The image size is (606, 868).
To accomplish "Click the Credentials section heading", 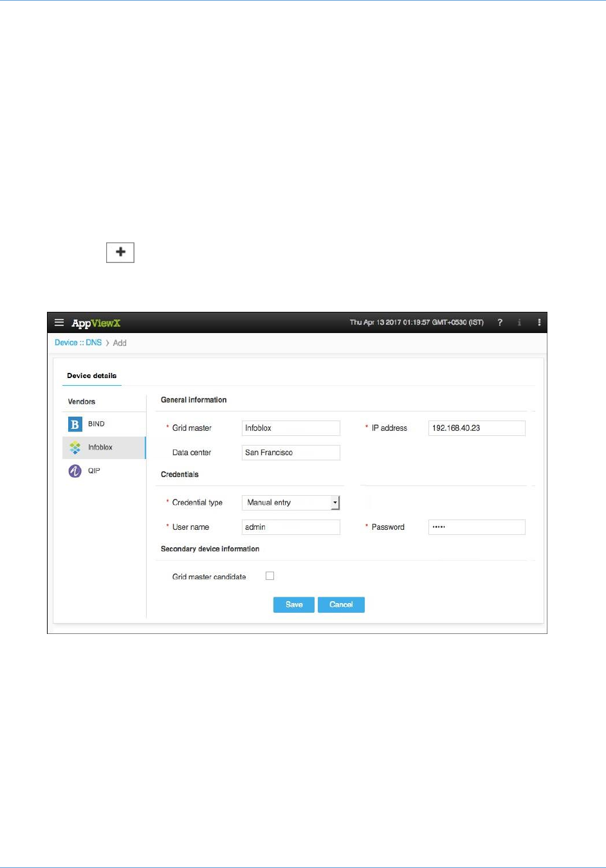I will point(179,475).
